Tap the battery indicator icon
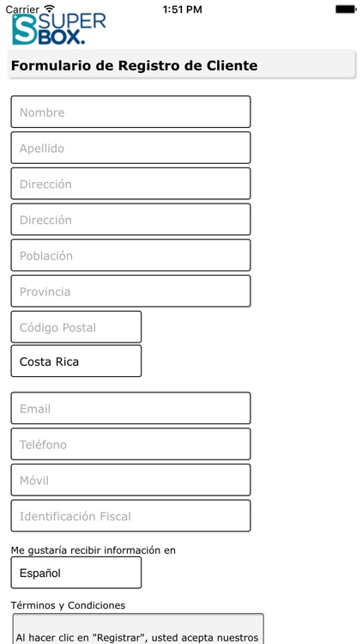Viewport: 362px width, 644px height. tap(345, 9)
